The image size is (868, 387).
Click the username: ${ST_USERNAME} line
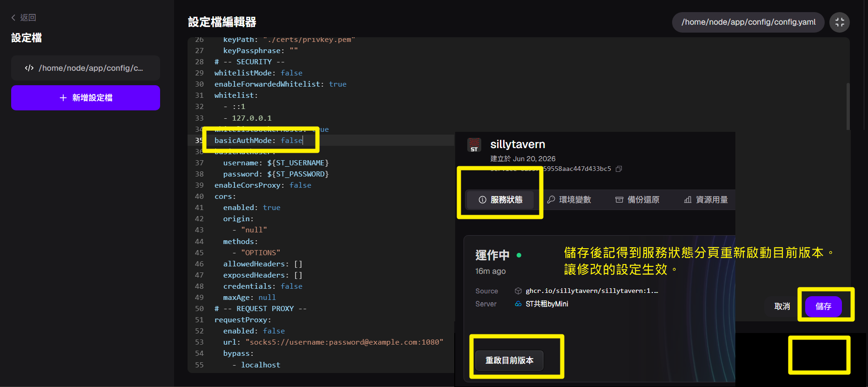(x=276, y=163)
